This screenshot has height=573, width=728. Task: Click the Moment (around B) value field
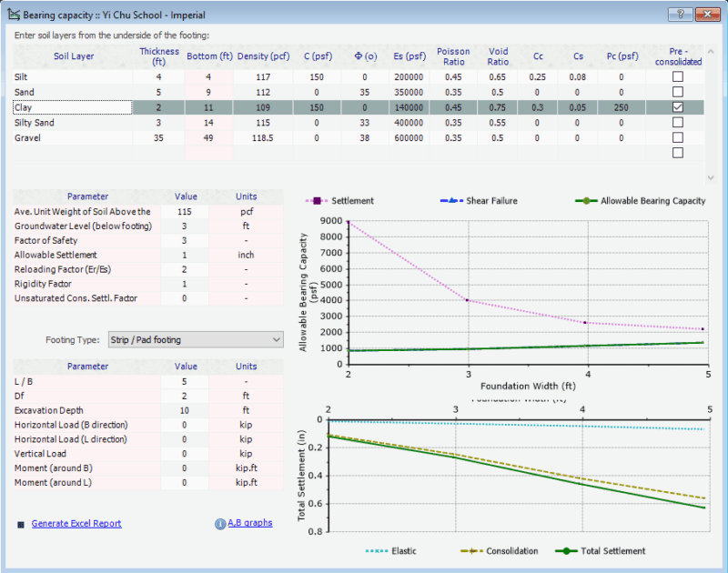[185, 467]
